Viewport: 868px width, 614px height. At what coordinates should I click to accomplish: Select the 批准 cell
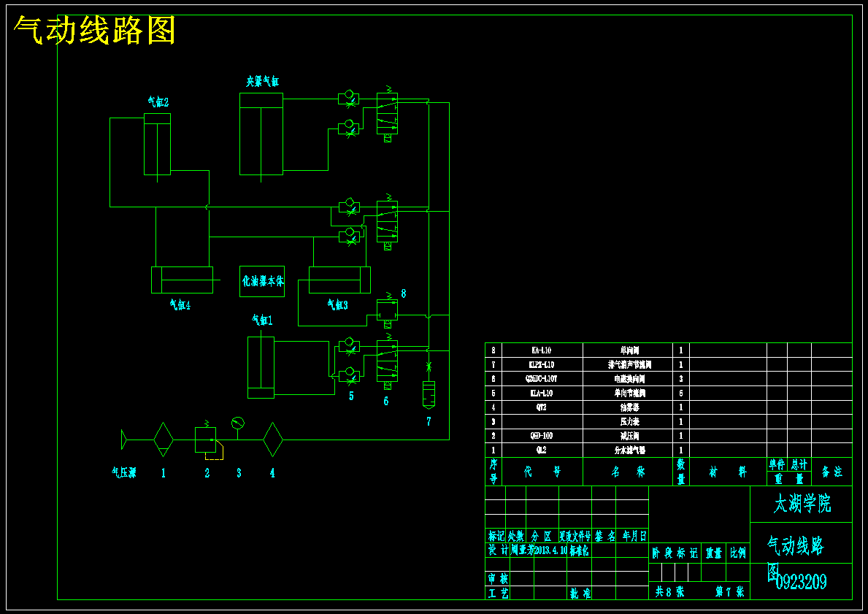580,593
